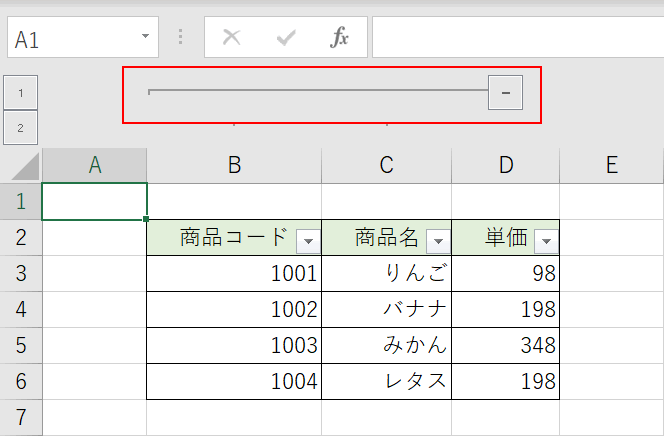
Task: Click the enter checkmark icon in formula bar
Action: coord(286,38)
